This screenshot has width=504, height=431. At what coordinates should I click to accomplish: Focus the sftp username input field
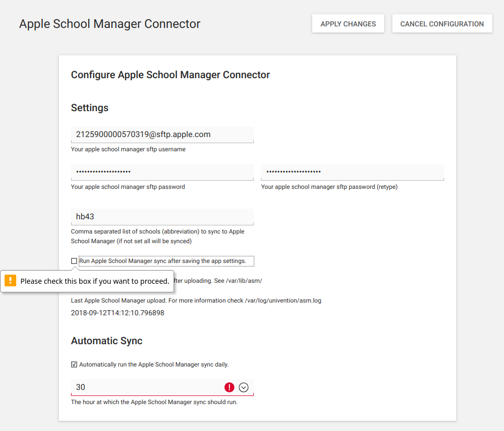(x=162, y=135)
